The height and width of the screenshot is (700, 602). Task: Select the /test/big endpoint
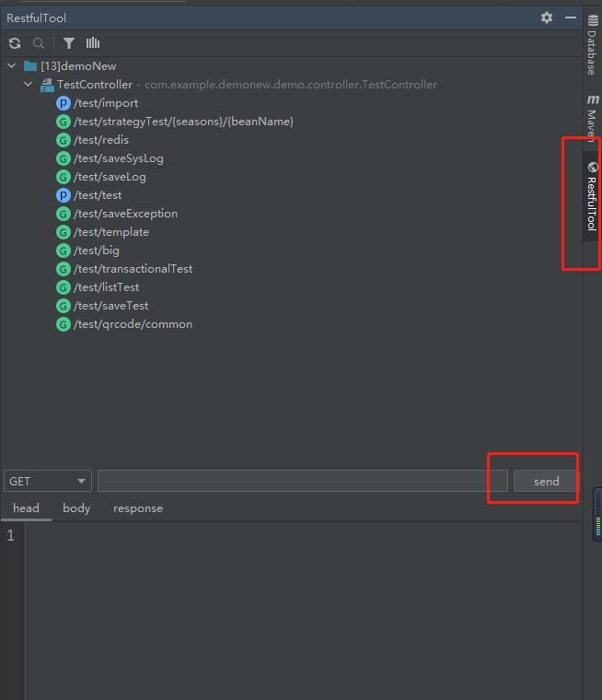pos(97,251)
